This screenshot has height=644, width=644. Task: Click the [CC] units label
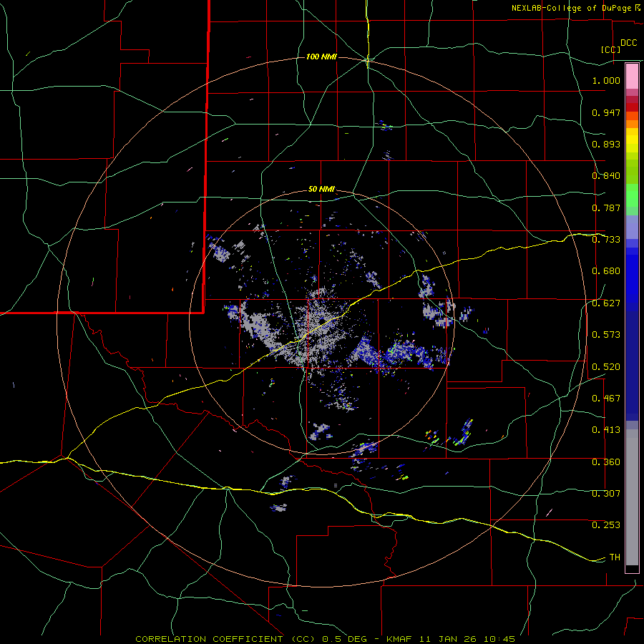611,49
